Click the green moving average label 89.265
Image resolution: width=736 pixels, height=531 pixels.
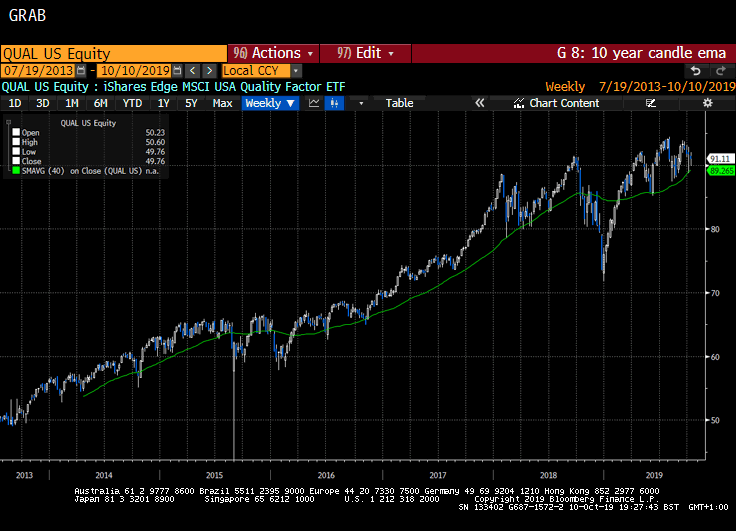click(x=721, y=171)
